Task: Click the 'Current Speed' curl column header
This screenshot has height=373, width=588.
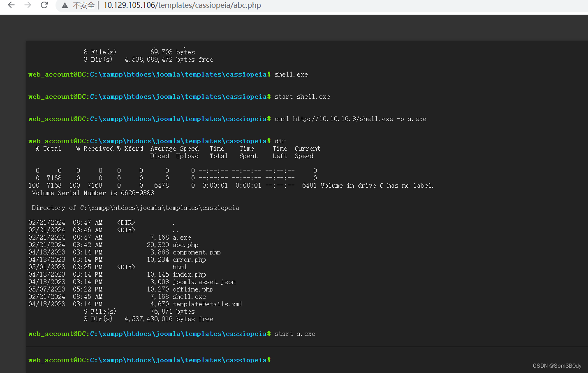Action: tap(307, 152)
